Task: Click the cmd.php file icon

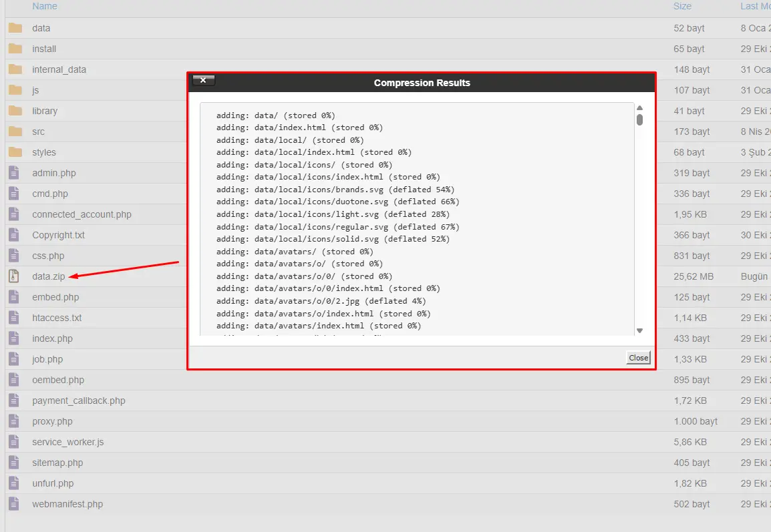Action: (x=14, y=193)
